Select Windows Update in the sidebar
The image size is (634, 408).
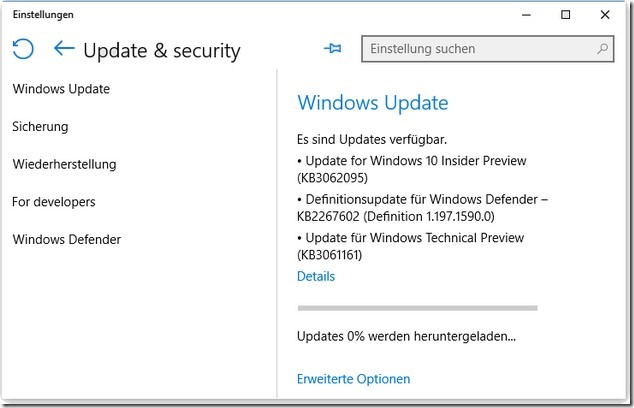click(x=61, y=89)
